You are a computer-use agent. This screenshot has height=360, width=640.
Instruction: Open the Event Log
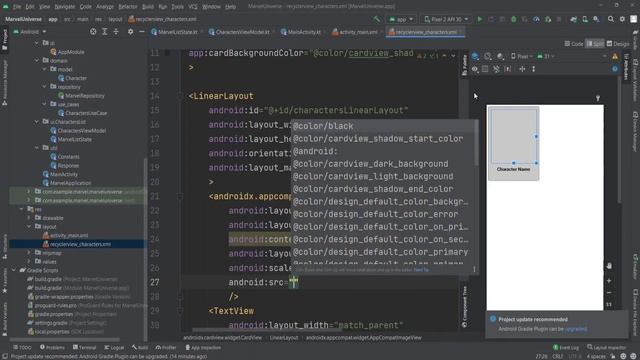[x=566, y=347]
